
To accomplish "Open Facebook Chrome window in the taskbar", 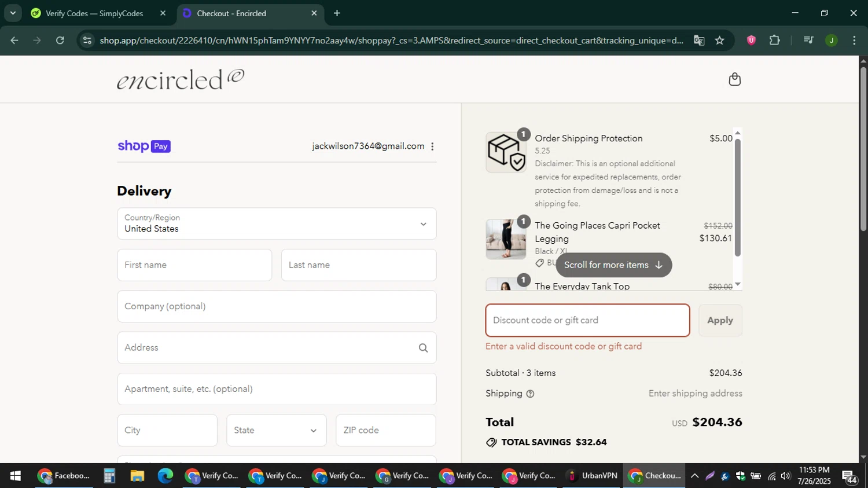I will pyautogui.click(x=64, y=476).
